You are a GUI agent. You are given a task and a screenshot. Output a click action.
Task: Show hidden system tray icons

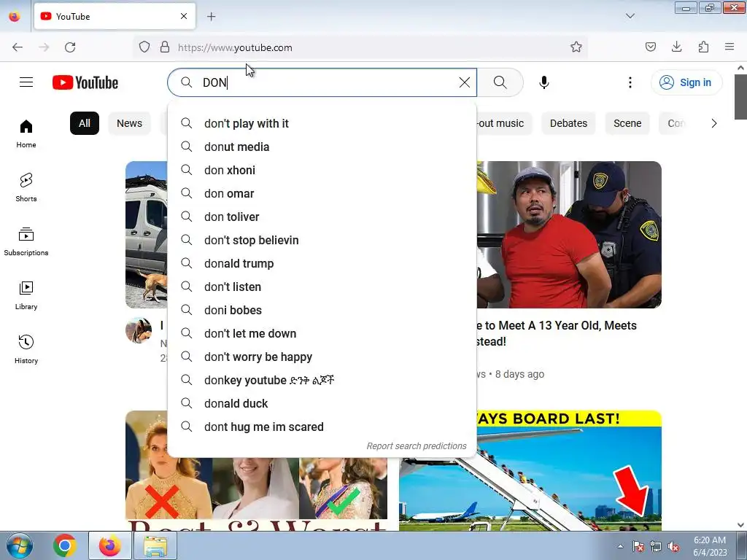[620, 546]
